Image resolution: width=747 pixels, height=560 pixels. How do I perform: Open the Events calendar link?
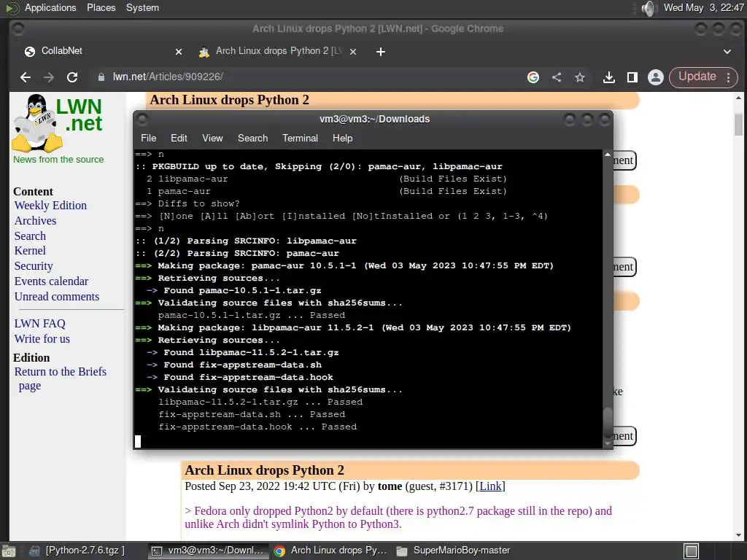(51, 281)
